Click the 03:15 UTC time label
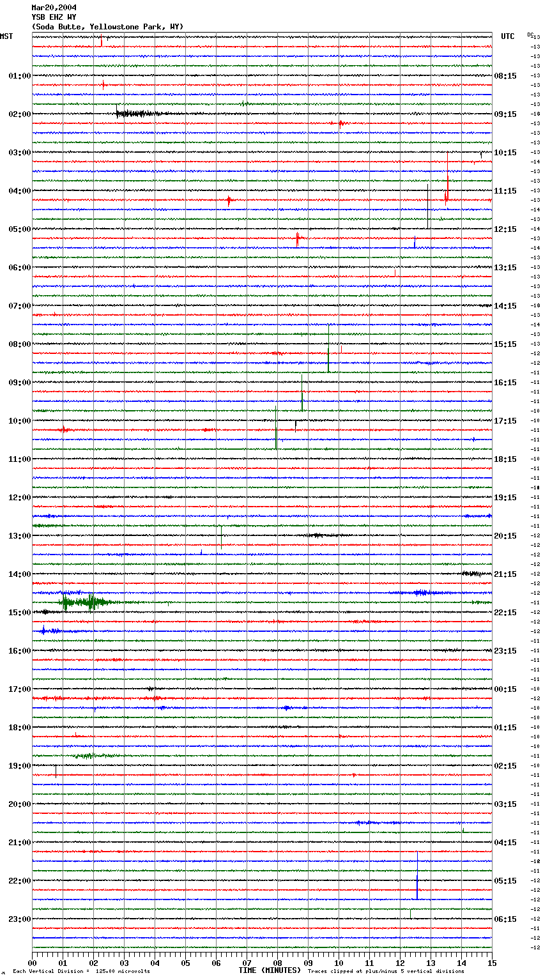The width and height of the screenshot is (543, 980). click(505, 804)
